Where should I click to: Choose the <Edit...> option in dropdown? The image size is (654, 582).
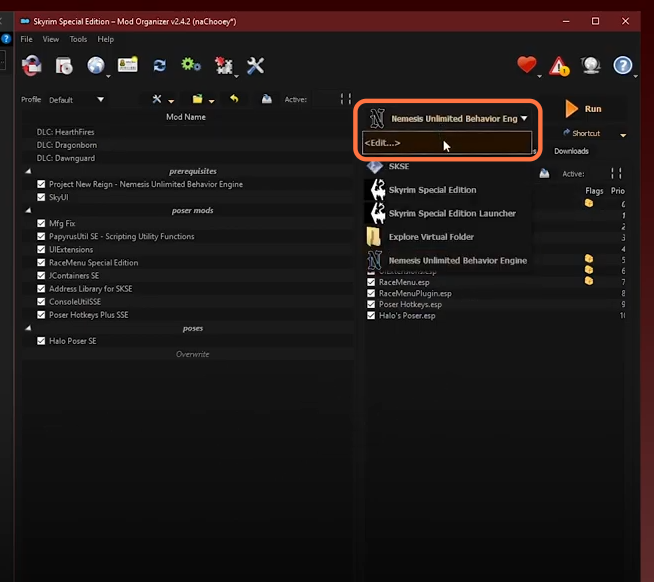447,143
